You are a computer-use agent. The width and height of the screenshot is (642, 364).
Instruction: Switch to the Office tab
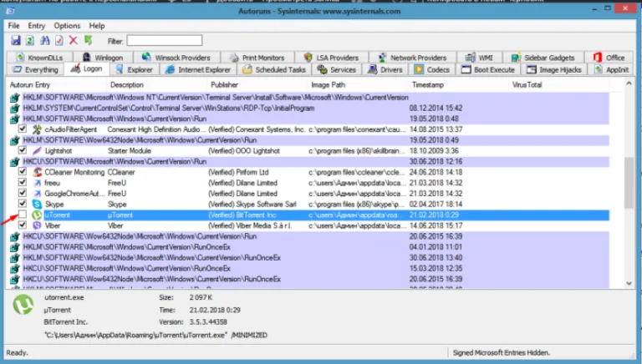click(x=609, y=58)
